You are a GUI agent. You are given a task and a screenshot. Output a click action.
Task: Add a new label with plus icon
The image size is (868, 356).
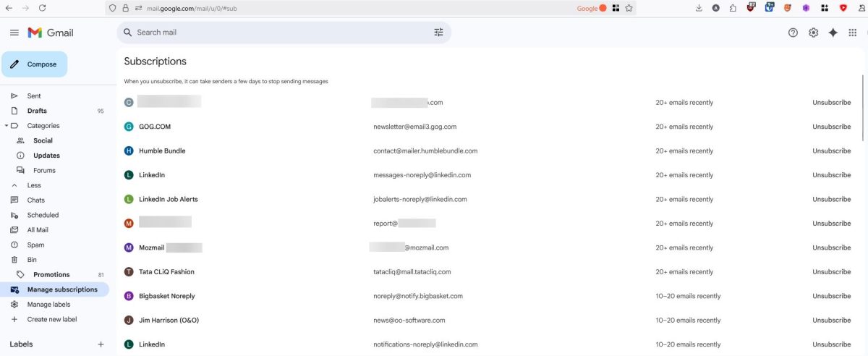(x=101, y=344)
